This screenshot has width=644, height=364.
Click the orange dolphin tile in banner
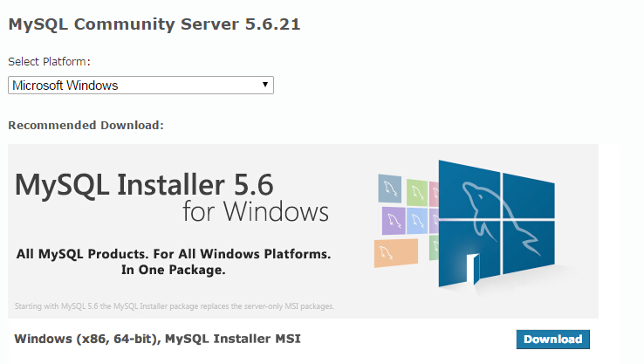pos(396,252)
